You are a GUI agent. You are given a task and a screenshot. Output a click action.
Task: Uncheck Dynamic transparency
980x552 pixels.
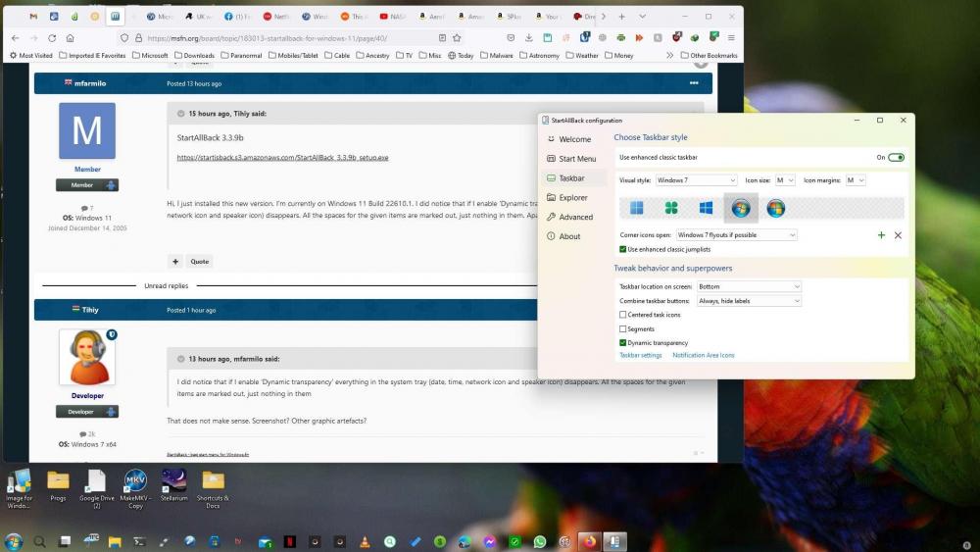point(623,343)
